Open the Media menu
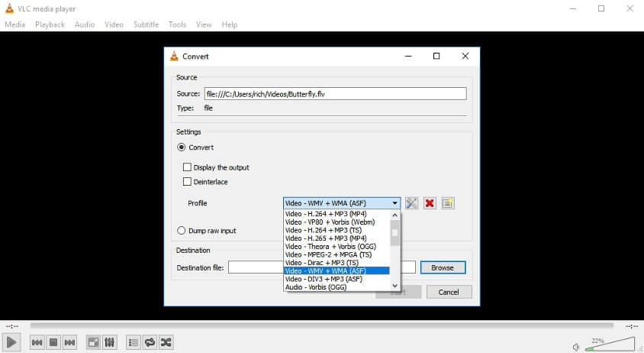Image resolution: width=644 pixels, height=353 pixels. click(14, 24)
